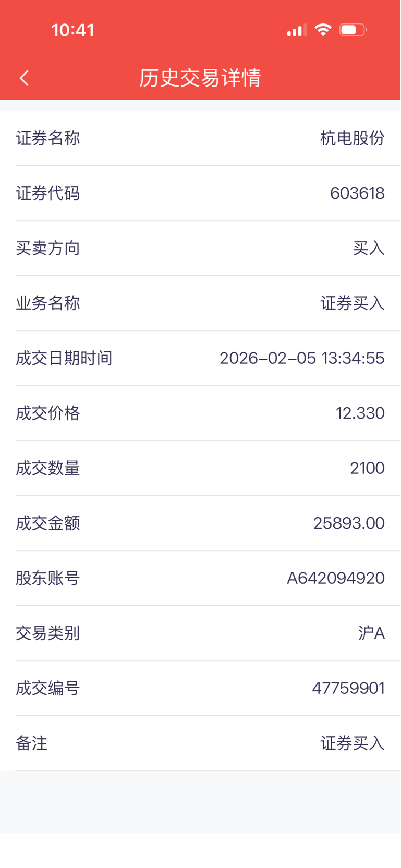The width and height of the screenshot is (401, 868).
Task: Tap the cellular signal bars icon
Action: coord(297,30)
